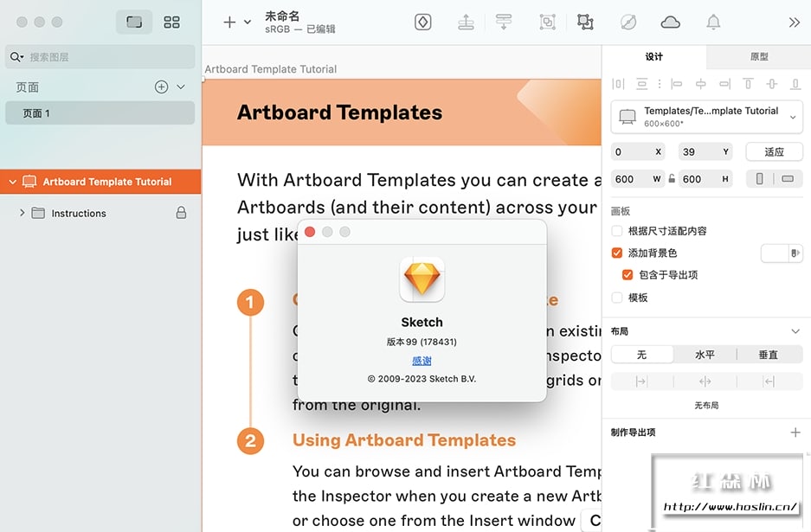Screen dimensions: 811x532
Task: Open notifications bell icon
Action: [713, 22]
